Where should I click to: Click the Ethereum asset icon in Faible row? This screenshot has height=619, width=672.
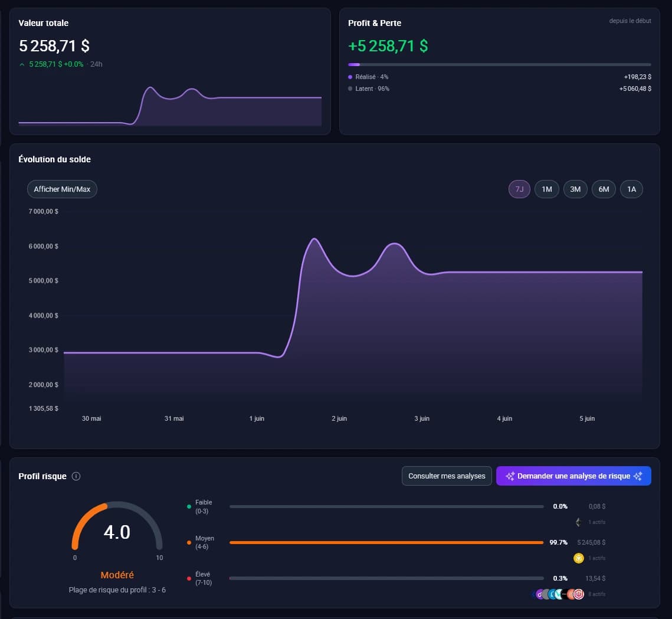[x=578, y=522]
